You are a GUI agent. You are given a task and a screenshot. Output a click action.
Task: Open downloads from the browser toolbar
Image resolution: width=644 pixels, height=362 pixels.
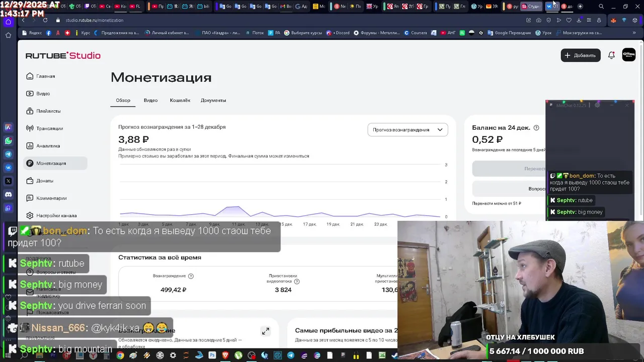(x=579, y=20)
